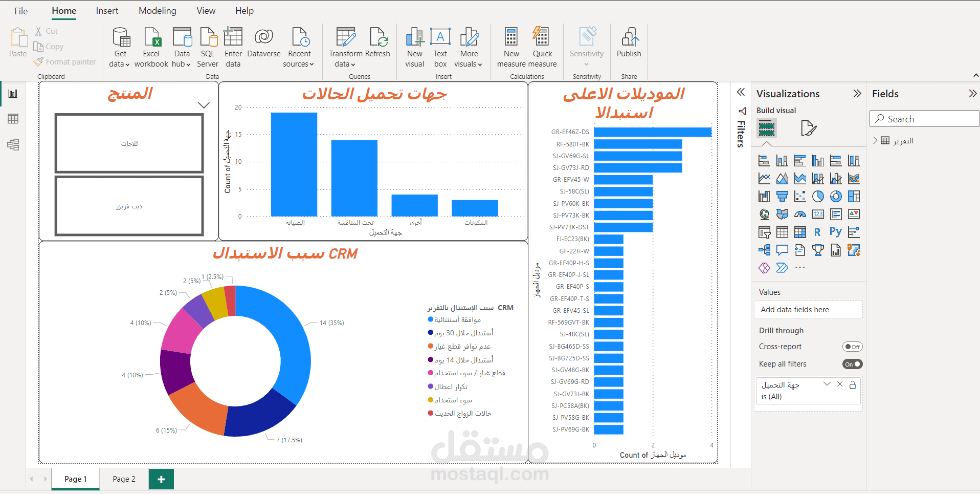The image size is (980, 494).
Task: Select the ديب فريزر slicer tile
Action: [129, 206]
